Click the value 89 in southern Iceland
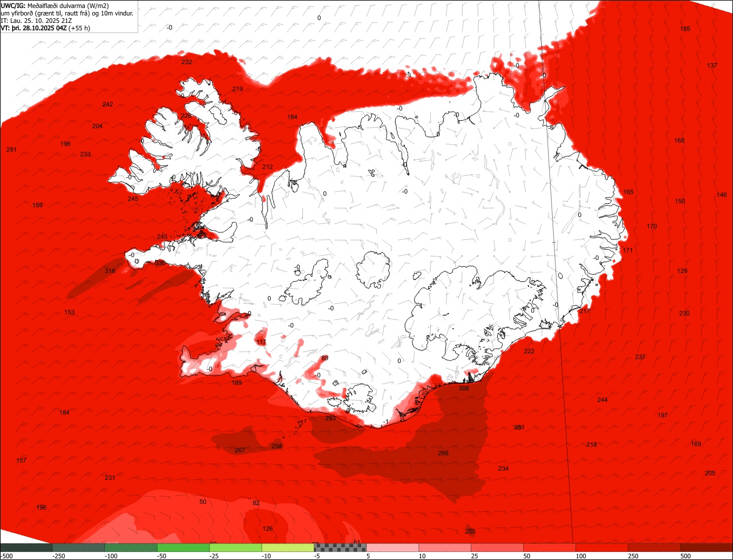The height and width of the screenshot is (560, 733). coord(325,358)
